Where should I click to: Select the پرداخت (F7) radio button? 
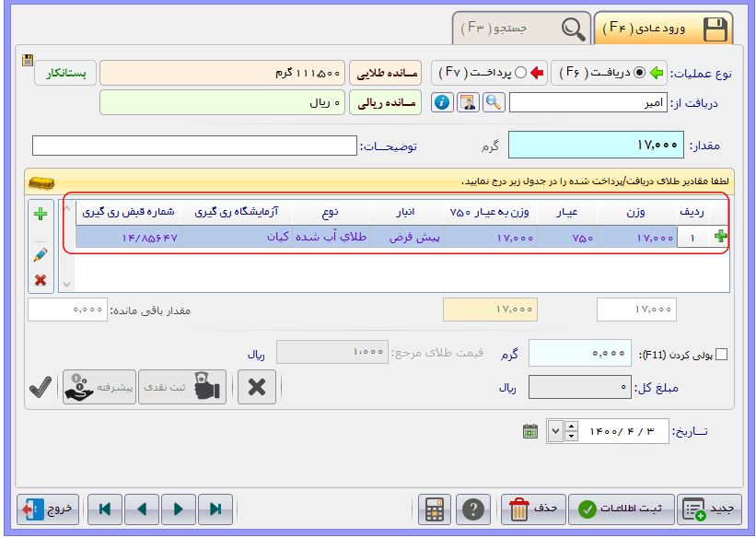pyautogui.click(x=520, y=73)
